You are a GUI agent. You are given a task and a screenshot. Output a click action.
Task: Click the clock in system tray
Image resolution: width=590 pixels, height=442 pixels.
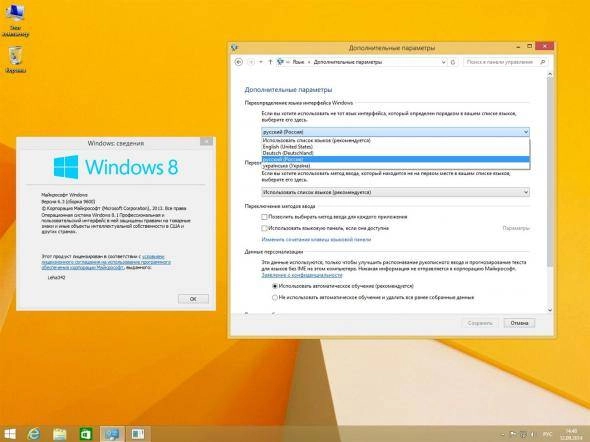pyautogui.click(x=571, y=434)
